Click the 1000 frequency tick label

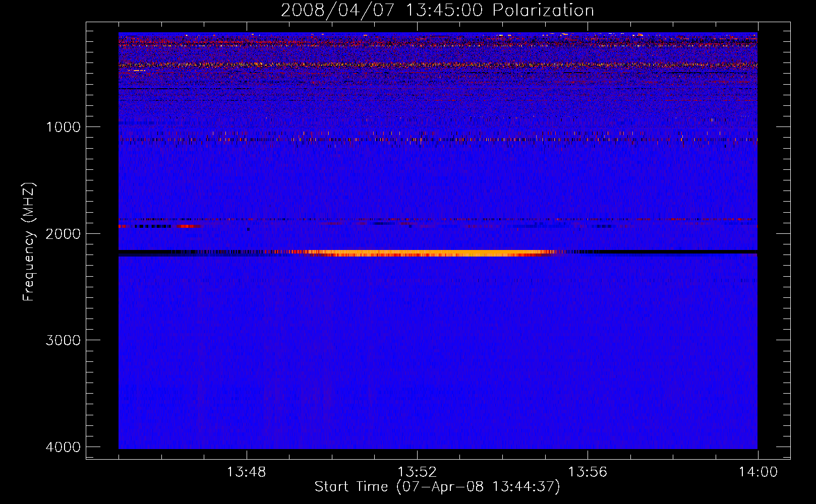tap(63, 127)
